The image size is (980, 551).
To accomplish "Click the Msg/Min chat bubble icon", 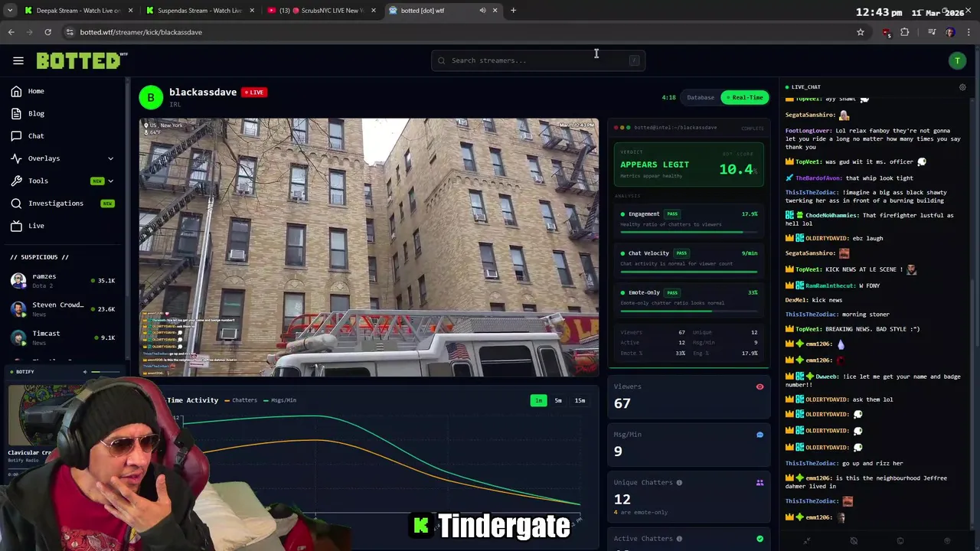I will (x=759, y=435).
